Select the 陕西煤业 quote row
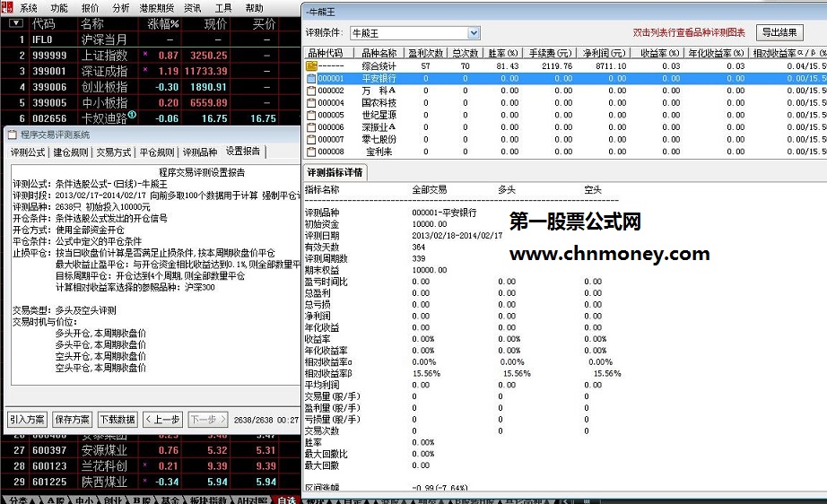827x504 pixels. click(x=150, y=482)
